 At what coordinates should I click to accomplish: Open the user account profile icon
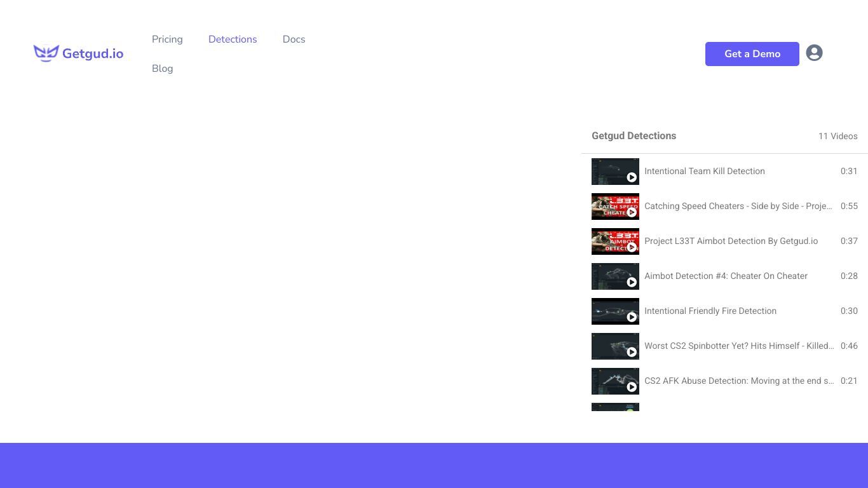tap(814, 53)
